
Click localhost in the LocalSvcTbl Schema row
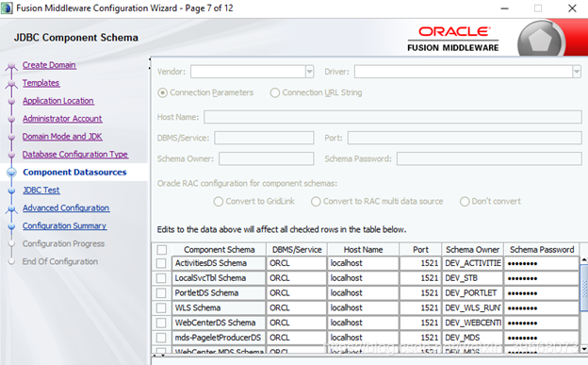(x=363, y=278)
